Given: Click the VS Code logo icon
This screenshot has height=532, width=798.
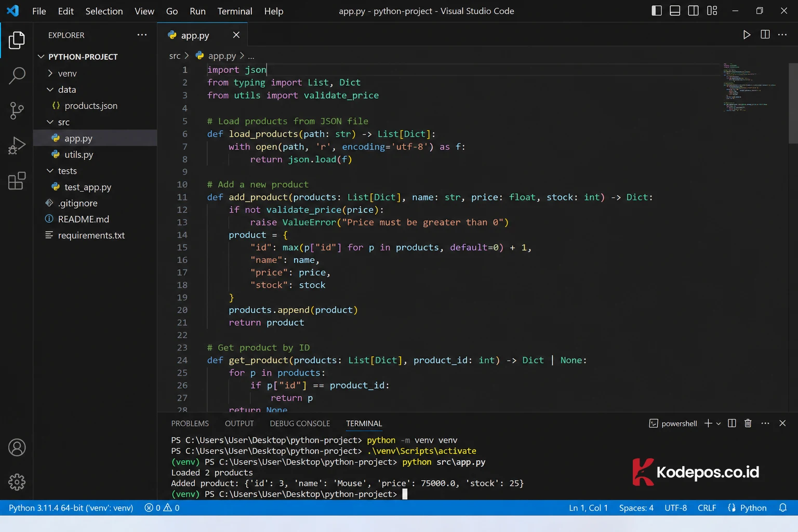Looking at the screenshot, I should click(x=12, y=10).
